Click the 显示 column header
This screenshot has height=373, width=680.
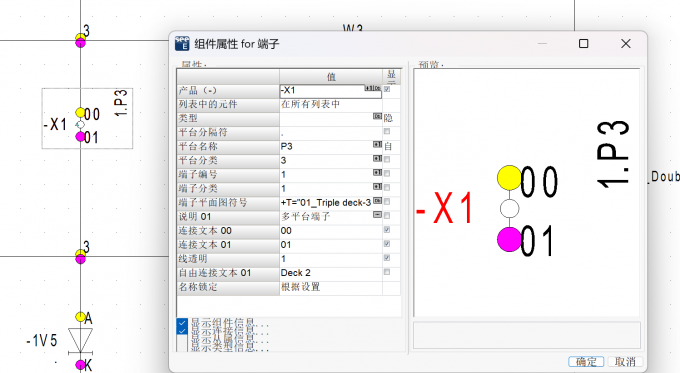[x=391, y=77]
